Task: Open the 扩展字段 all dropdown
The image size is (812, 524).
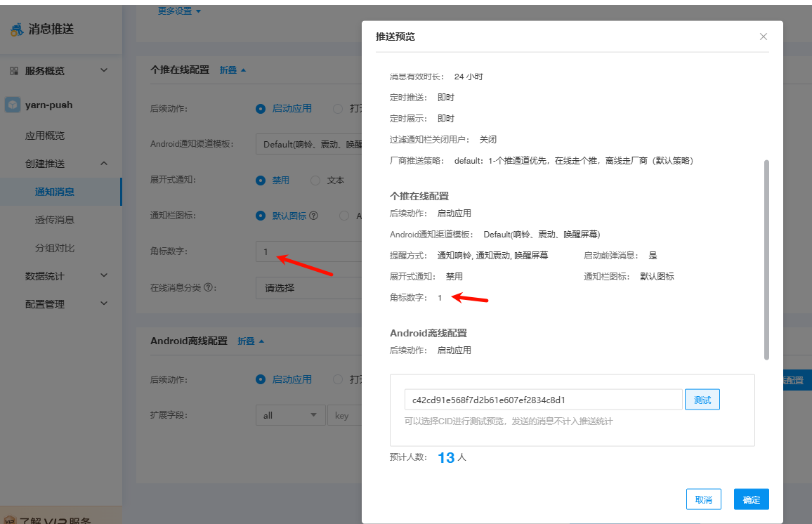Action: point(290,415)
